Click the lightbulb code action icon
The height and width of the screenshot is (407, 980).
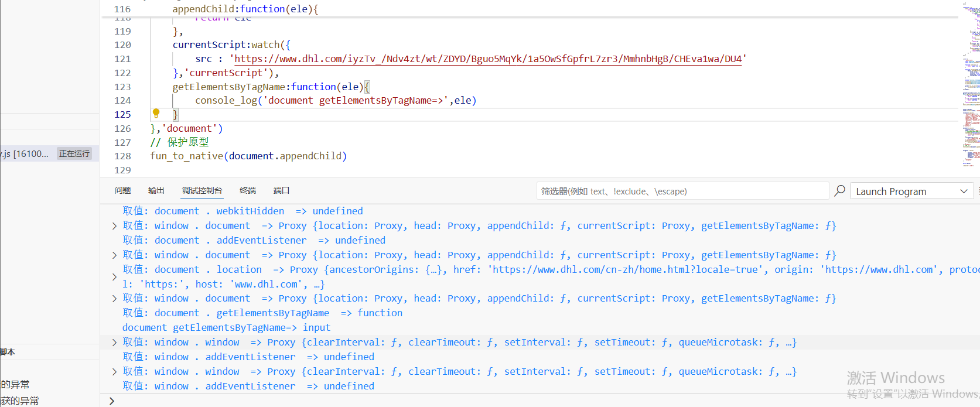point(156,113)
